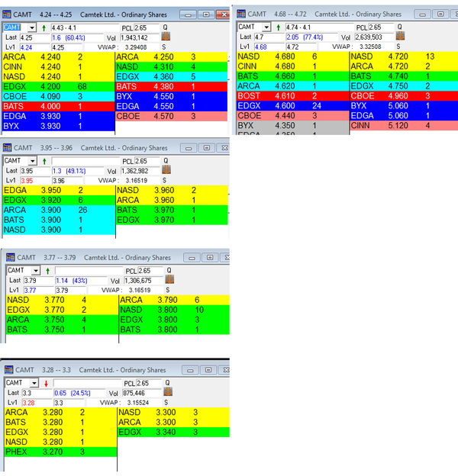The image size is (458, 476).
Task: Click the anchor icon in the 3.77 -- 3.79 window
Action: [169, 279]
